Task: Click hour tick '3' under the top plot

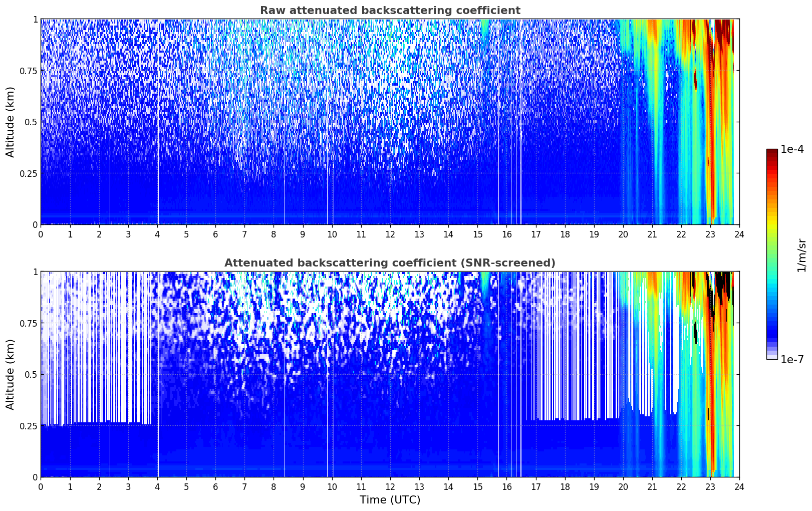Action: (128, 234)
